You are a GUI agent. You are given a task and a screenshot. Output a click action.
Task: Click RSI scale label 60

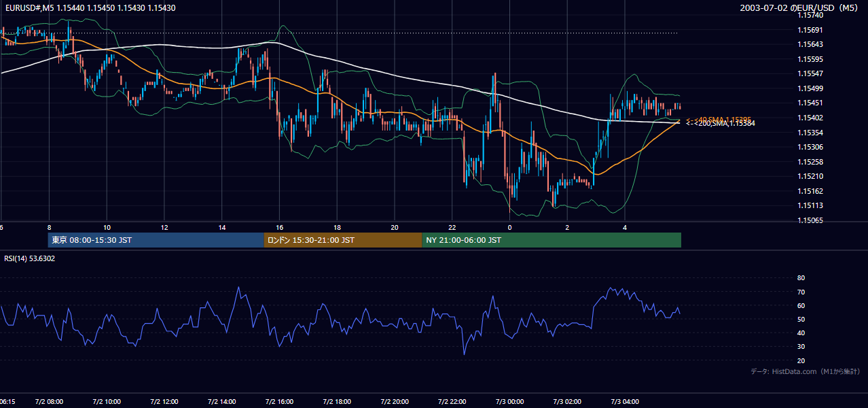(801, 305)
